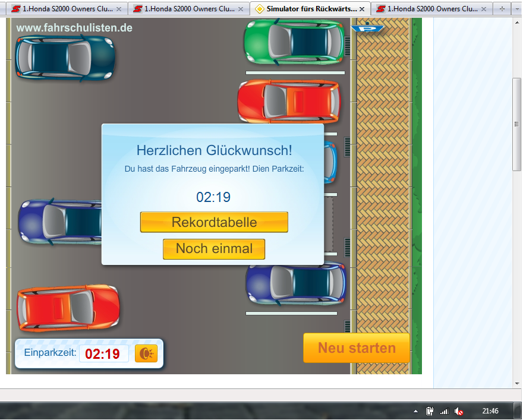523x420 pixels.
Task: Click the battery power icon in tray
Action: tap(430, 411)
